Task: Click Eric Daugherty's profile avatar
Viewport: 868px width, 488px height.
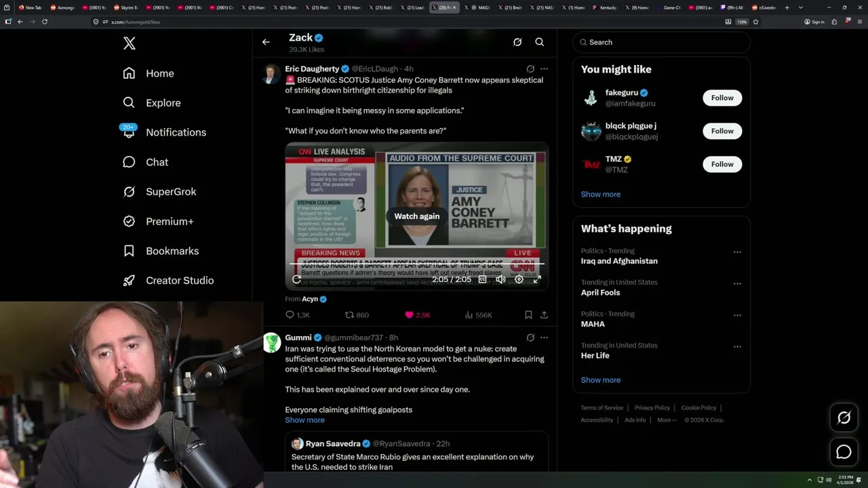Action: [271, 74]
